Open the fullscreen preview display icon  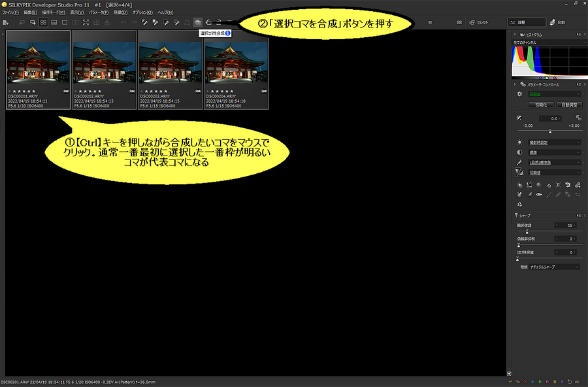click(86, 22)
